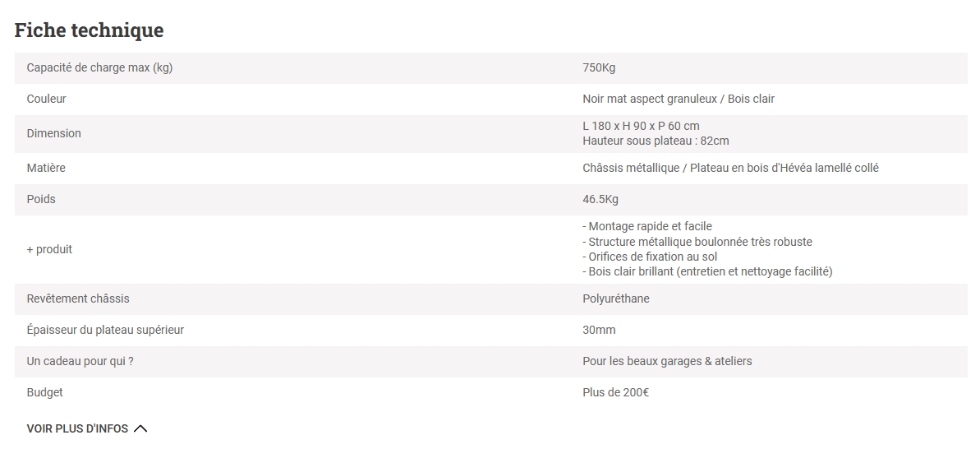Select the Poids row label
The width and height of the screenshot is (980, 449).
click(41, 199)
